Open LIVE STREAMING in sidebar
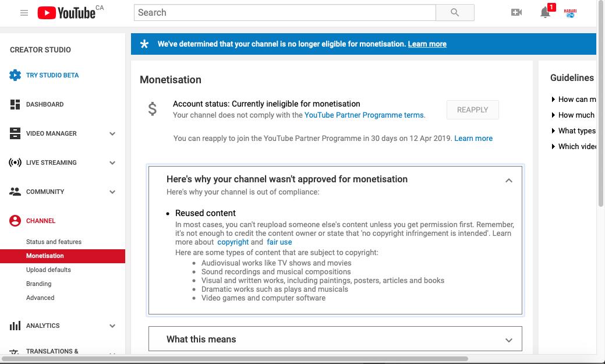Screen dimensions: 605x364 [x=51, y=162]
